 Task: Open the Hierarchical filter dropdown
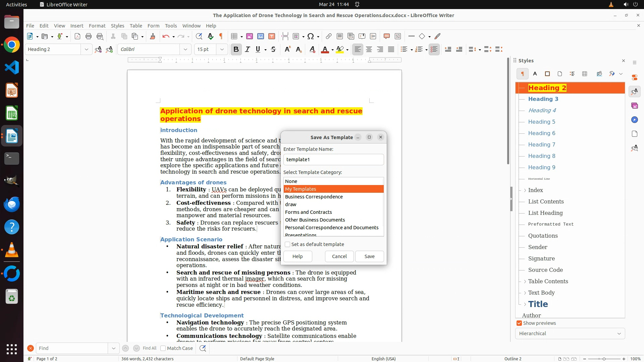pos(570,334)
